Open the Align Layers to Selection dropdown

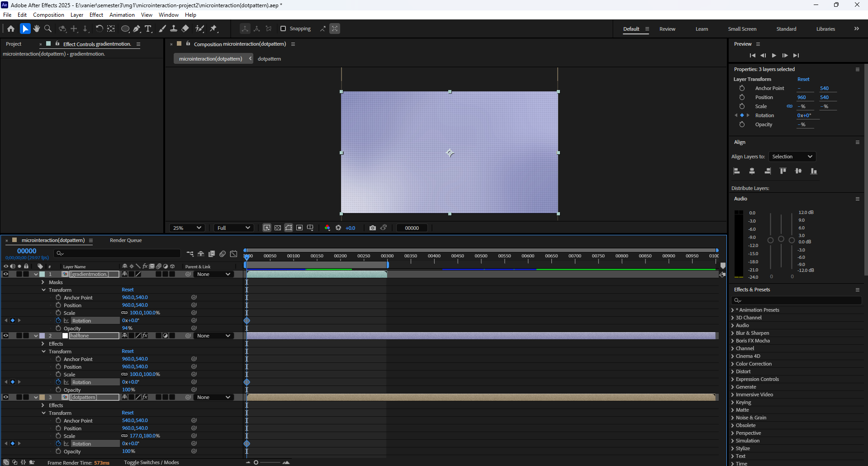[792, 157]
